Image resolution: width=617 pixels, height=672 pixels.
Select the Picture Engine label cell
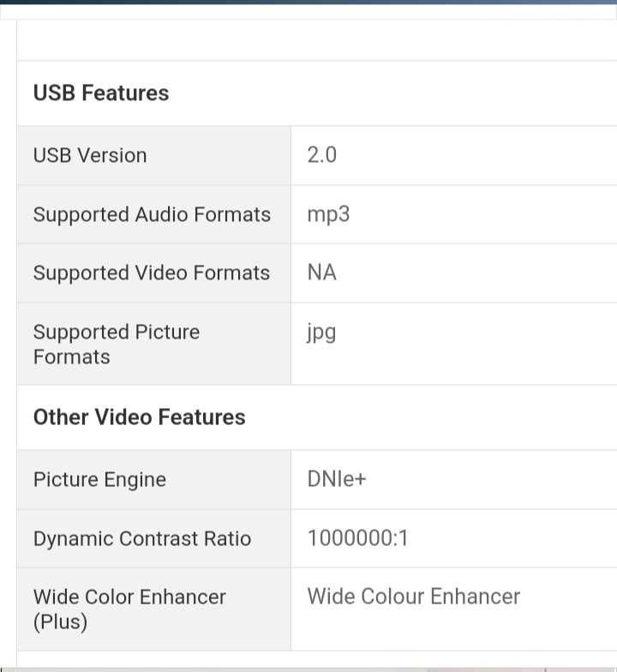click(x=154, y=480)
